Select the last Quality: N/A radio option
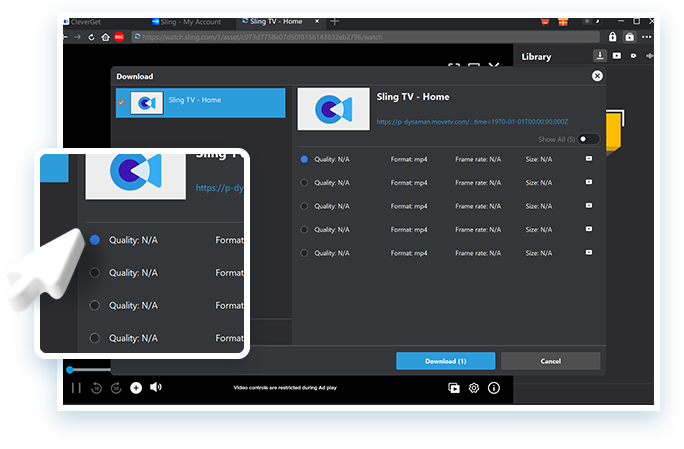 pos(304,253)
